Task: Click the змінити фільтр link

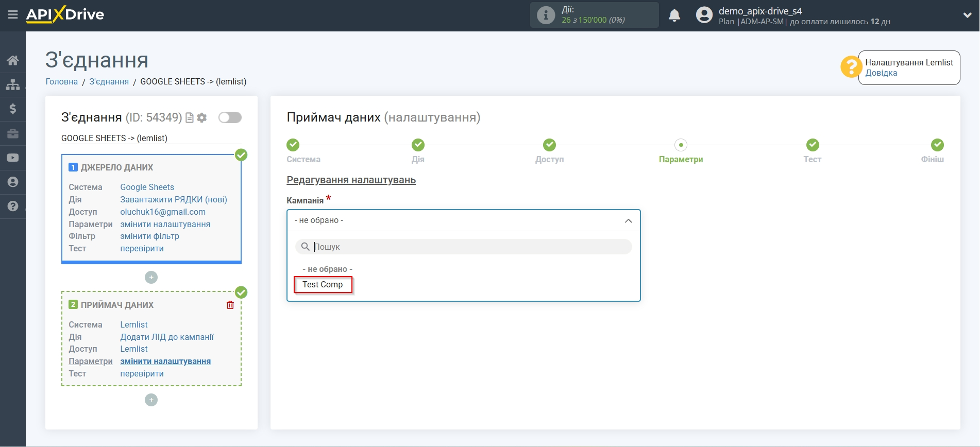Action: tap(149, 236)
